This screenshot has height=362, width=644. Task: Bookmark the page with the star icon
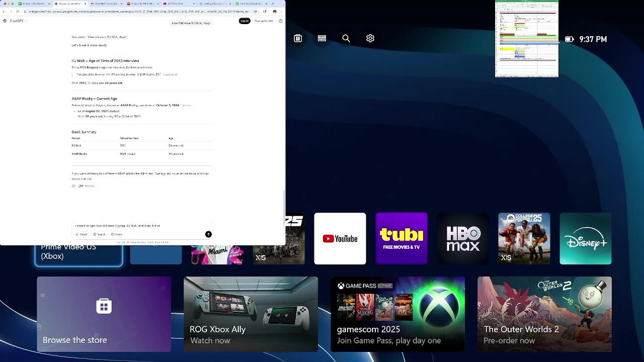[256, 11]
